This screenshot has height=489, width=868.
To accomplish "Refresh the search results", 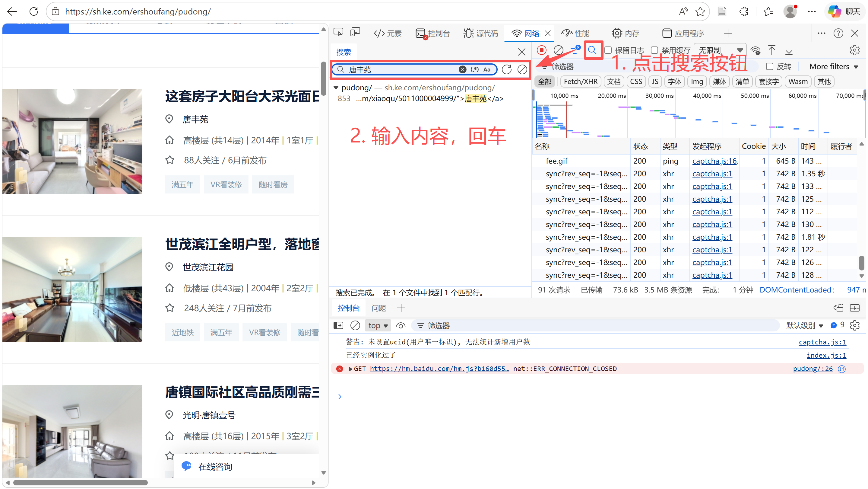I will (506, 69).
